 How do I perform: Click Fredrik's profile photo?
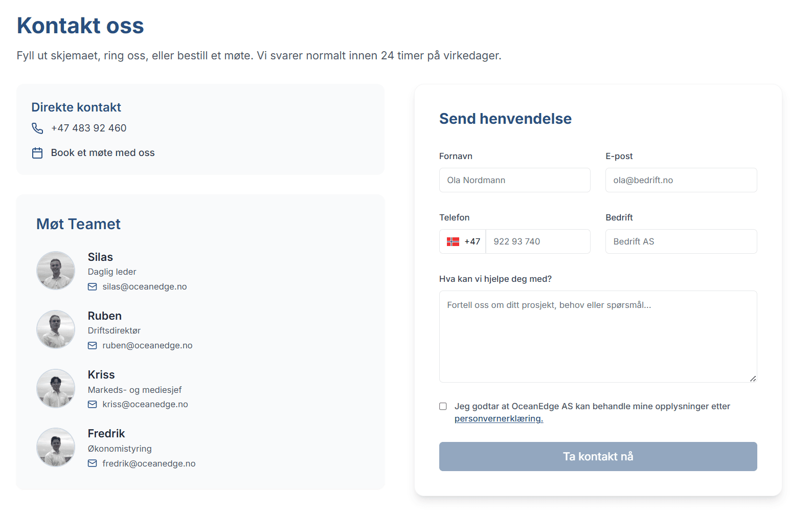(56, 447)
